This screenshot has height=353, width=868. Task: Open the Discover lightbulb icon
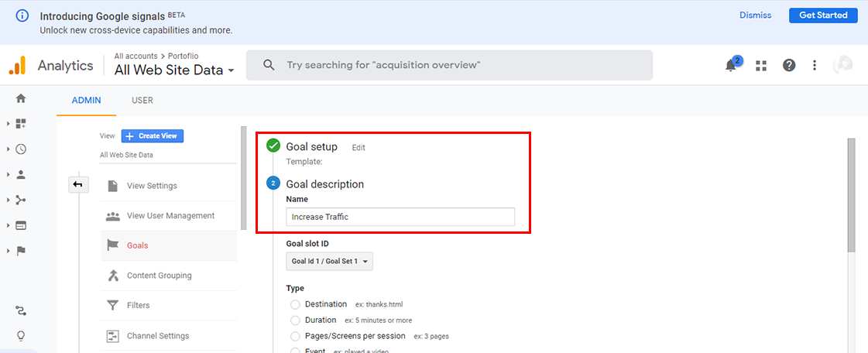21,335
